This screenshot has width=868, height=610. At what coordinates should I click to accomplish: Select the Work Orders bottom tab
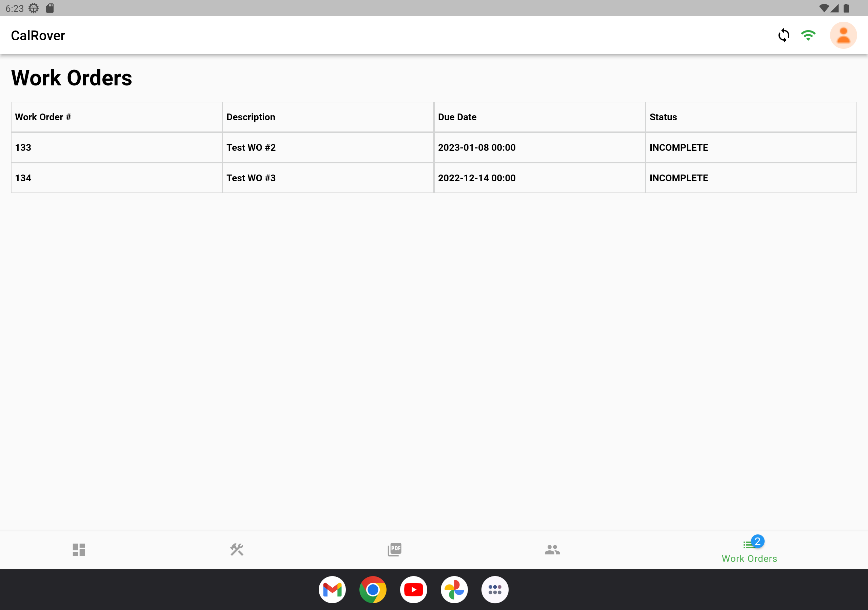point(749,558)
